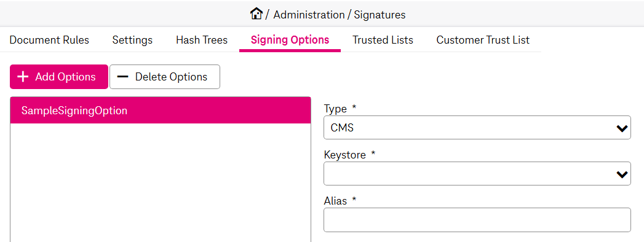Open the Customer Trust List tab
This screenshot has width=644, height=242.
(483, 40)
